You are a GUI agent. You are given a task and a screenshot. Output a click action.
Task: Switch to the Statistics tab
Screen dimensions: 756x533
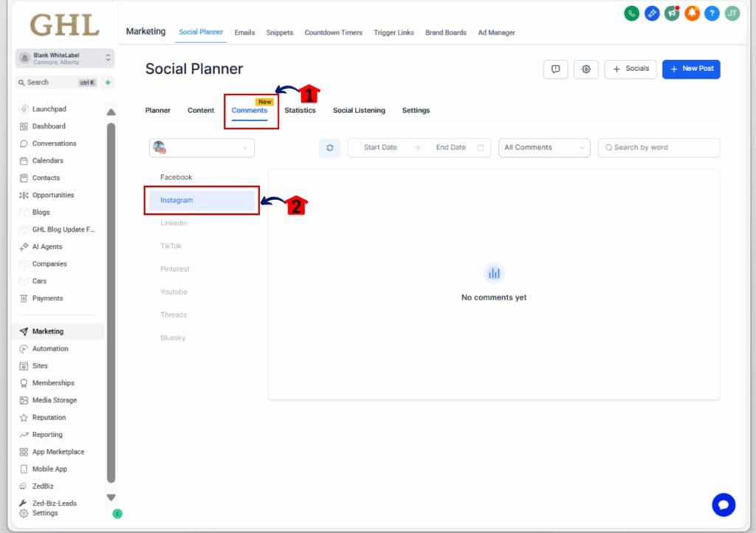[300, 111]
